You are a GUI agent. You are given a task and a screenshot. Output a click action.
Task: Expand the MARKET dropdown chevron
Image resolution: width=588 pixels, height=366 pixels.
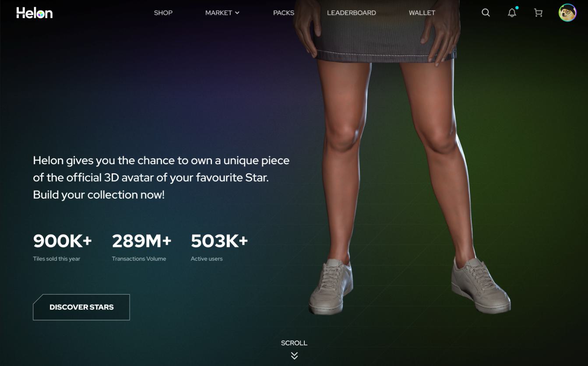237,13
